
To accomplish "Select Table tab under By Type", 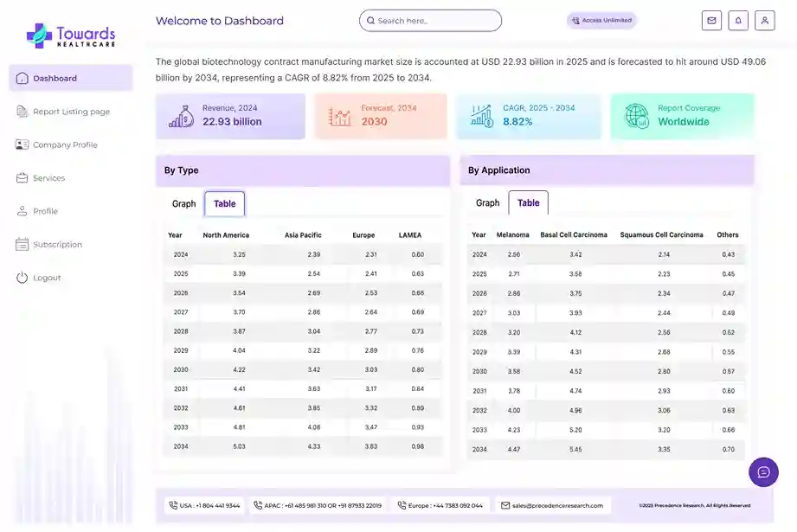I will [224, 204].
